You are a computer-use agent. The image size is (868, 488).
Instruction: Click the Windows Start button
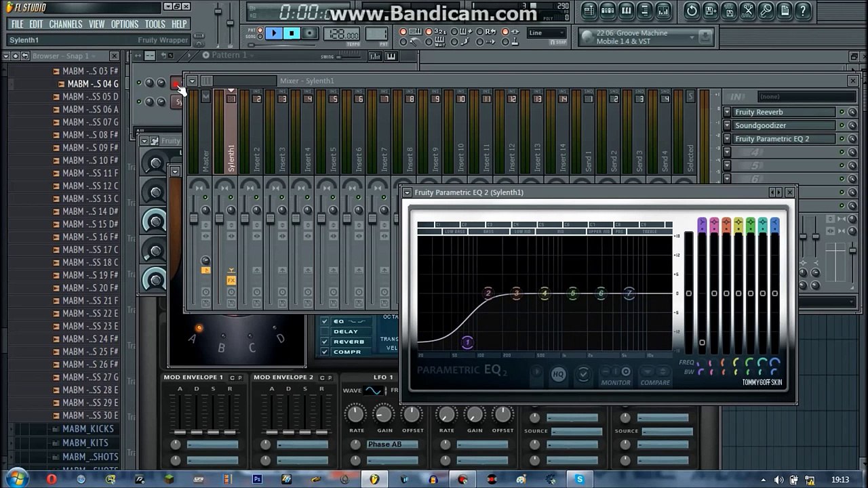click(15, 478)
